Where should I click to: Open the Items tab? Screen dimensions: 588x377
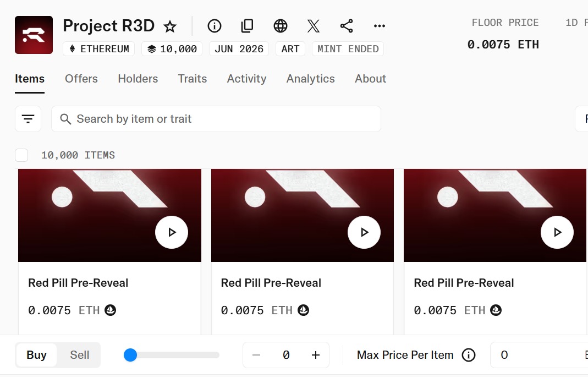pyautogui.click(x=30, y=79)
